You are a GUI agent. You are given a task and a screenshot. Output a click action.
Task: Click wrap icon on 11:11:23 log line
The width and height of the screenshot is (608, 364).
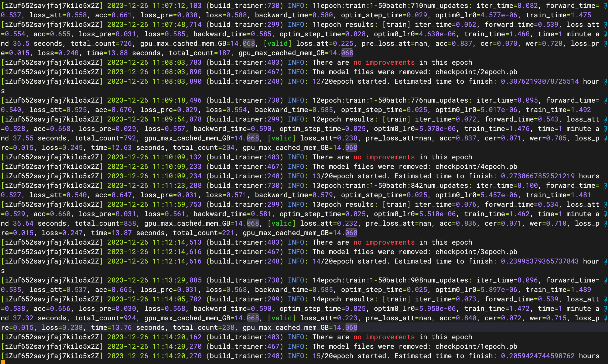(605, 186)
